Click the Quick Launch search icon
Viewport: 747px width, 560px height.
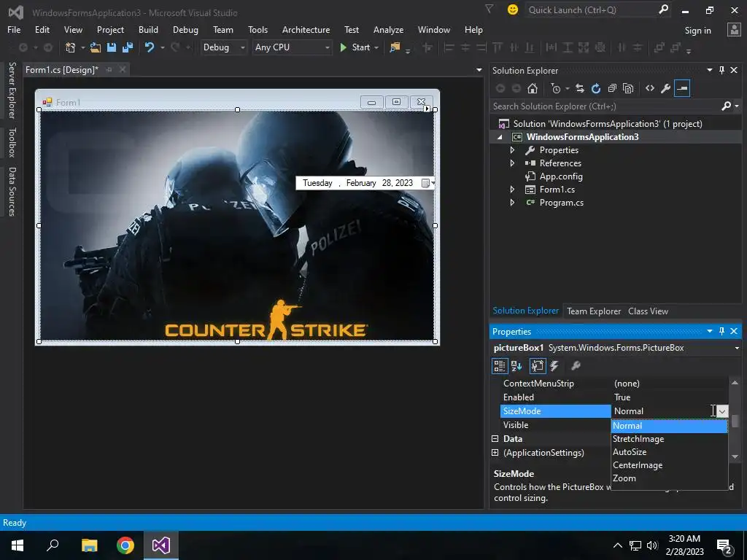[663, 9]
